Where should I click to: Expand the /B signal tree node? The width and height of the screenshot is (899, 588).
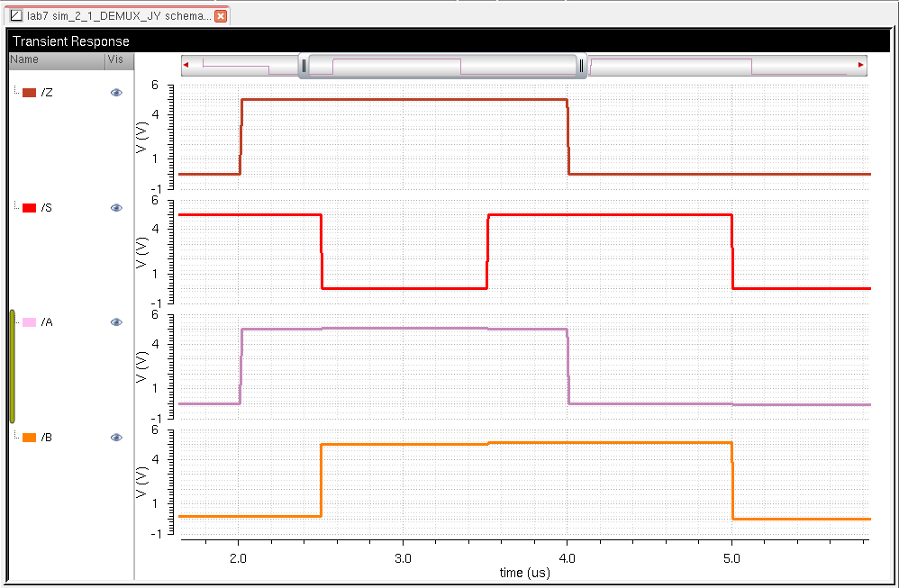tap(16, 437)
